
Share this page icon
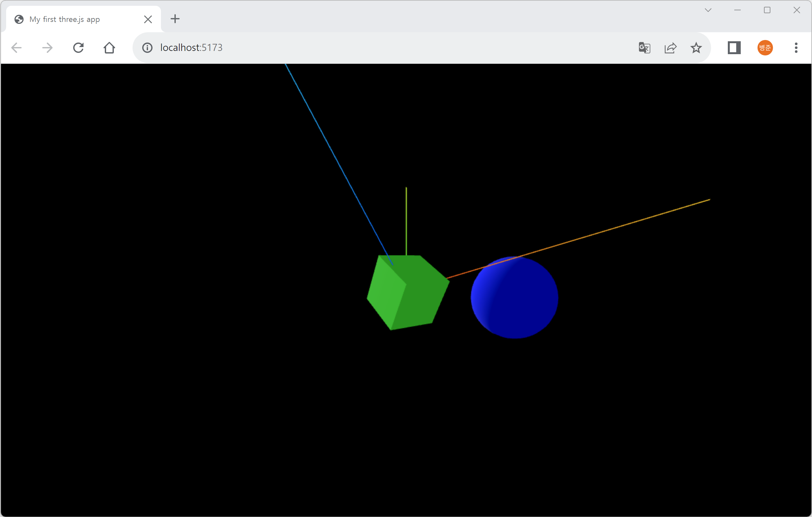(x=670, y=48)
